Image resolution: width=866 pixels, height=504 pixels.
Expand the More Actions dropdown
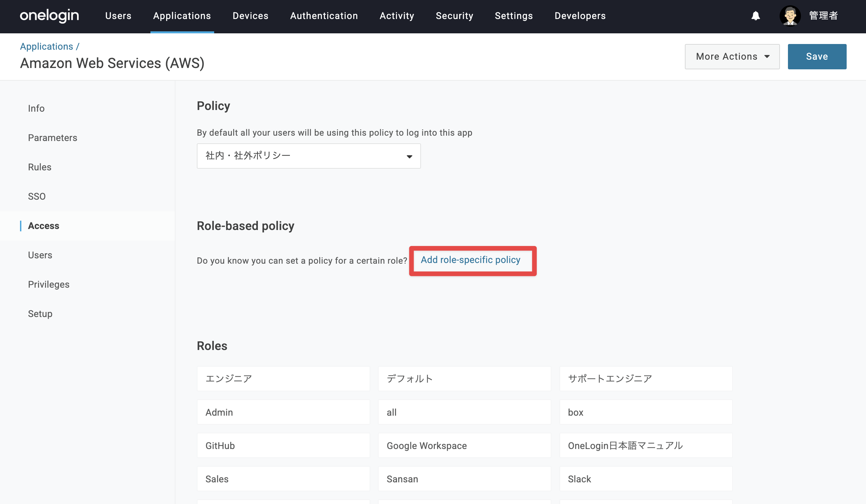732,57
